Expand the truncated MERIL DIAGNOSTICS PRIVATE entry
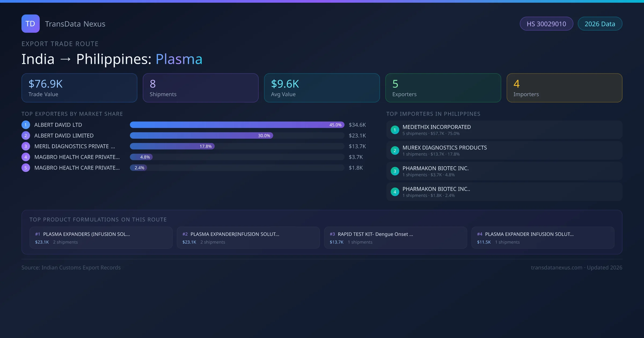The width and height of the screenshot is (644, 338). pos(74,146)
